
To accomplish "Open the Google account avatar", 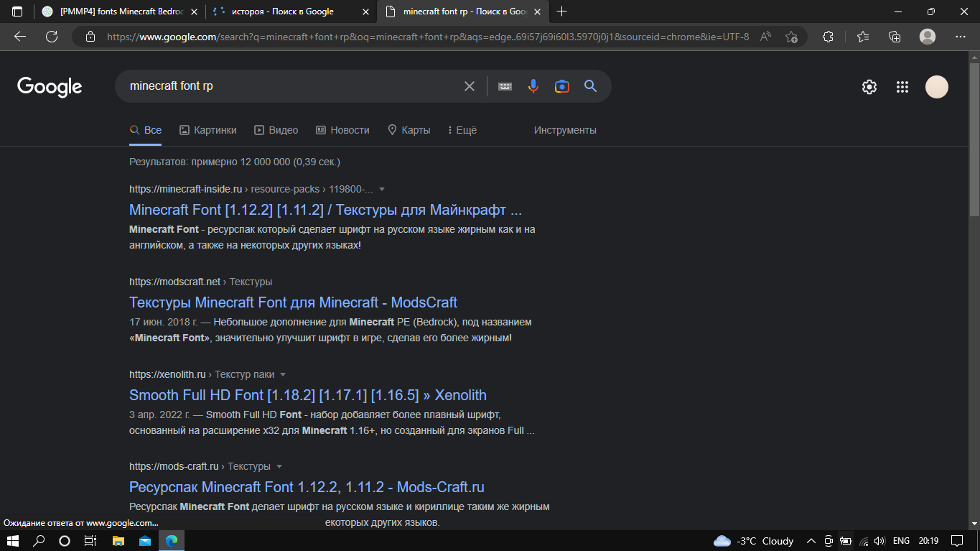I will point(937,87).
